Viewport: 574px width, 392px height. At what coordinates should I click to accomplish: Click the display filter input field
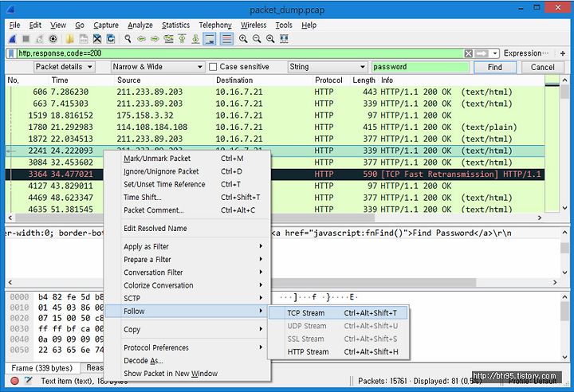[240, 53]
